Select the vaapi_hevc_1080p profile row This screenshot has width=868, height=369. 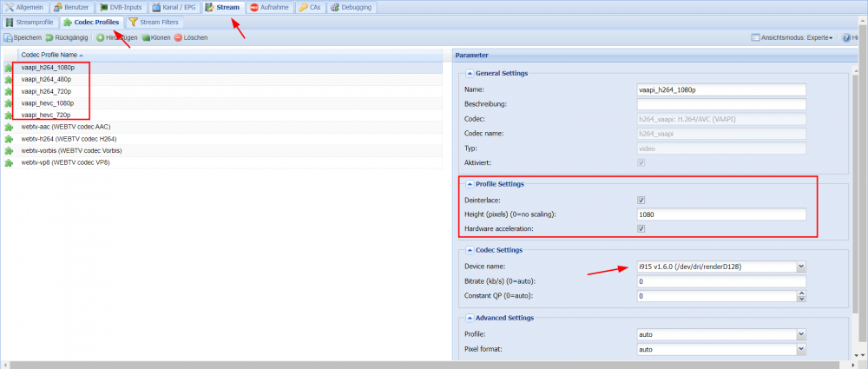click(x=221, y=103)
